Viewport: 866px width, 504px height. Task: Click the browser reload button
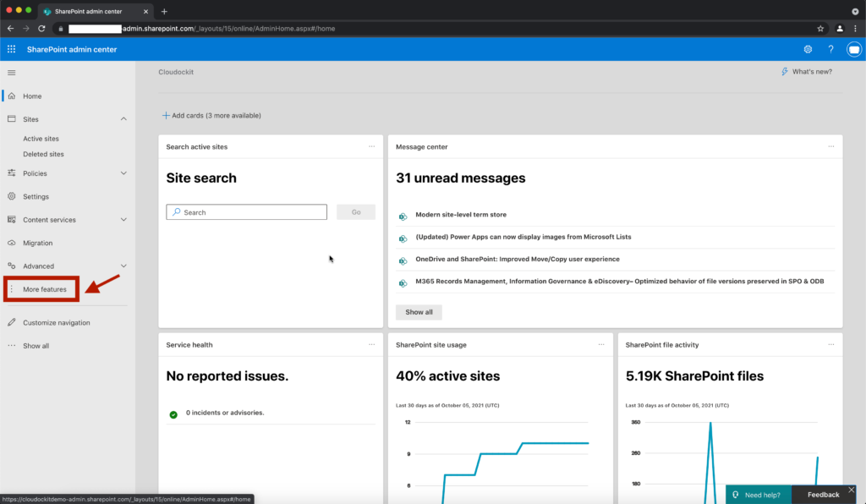(x=41, y=29)
